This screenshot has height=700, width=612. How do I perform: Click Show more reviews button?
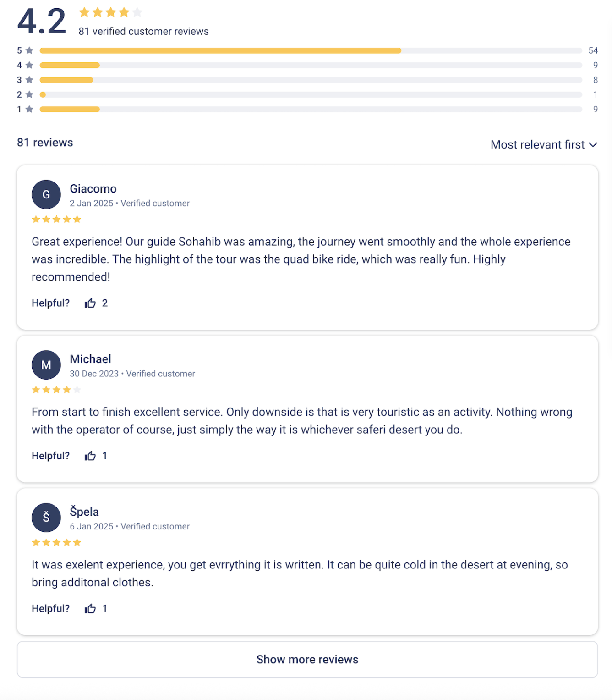(x=307, y=659)
